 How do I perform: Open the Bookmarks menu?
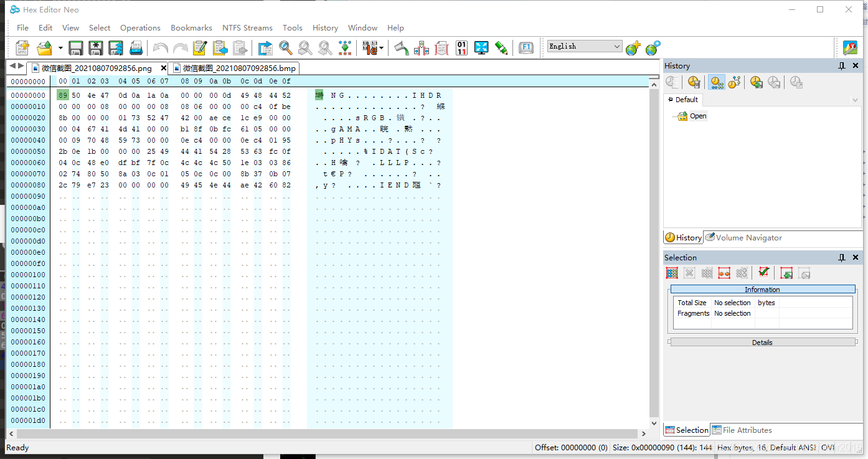(x=191, y=27)
